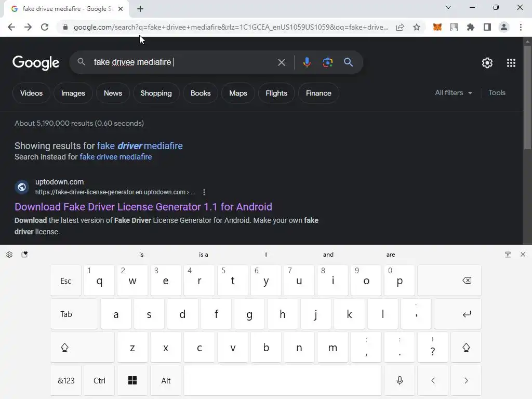Close the touch keyboard
Image resolution: width=532 pixels, height=399 pixels.
click(x=523, y=255)
